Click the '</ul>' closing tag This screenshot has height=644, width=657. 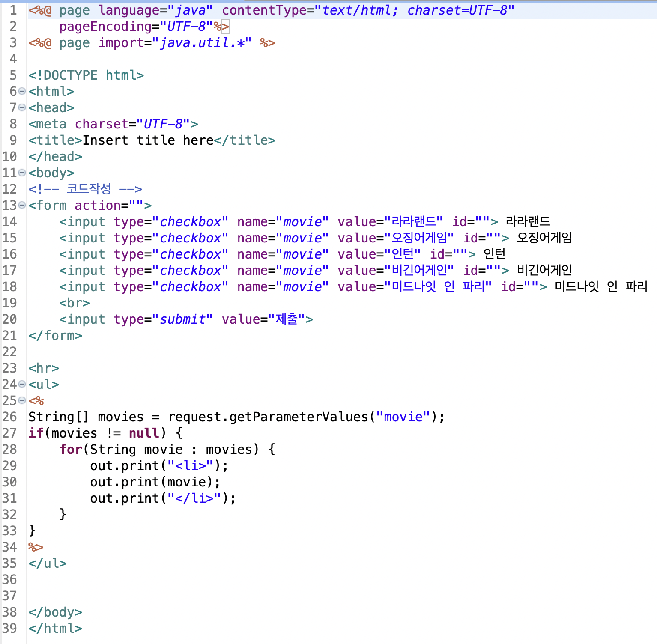tap(48, 563)
